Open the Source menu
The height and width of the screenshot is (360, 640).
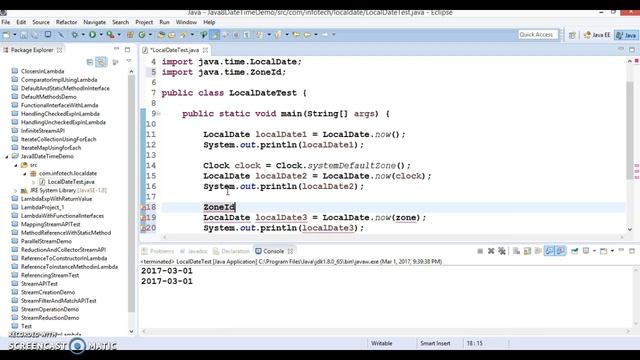coord(41,22)
